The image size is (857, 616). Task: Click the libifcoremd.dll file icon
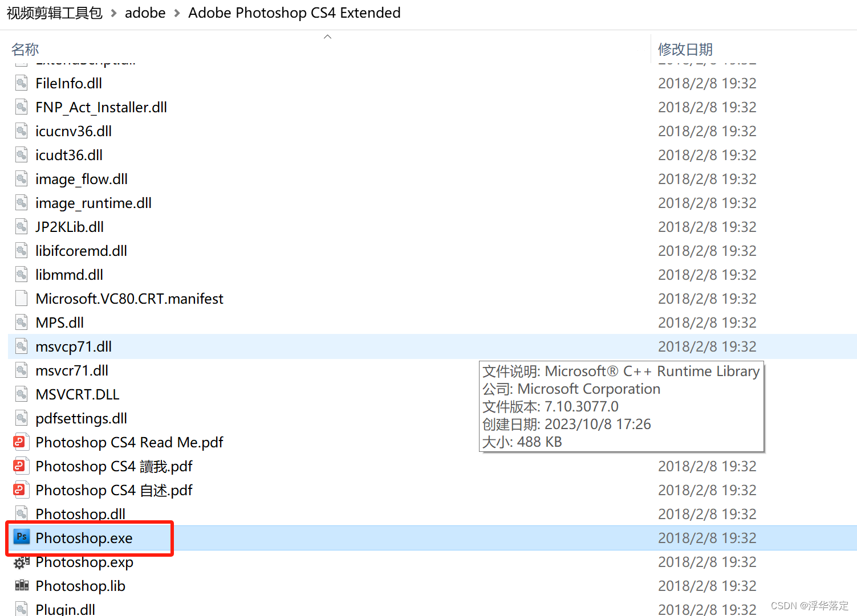(x=21, y=251)
